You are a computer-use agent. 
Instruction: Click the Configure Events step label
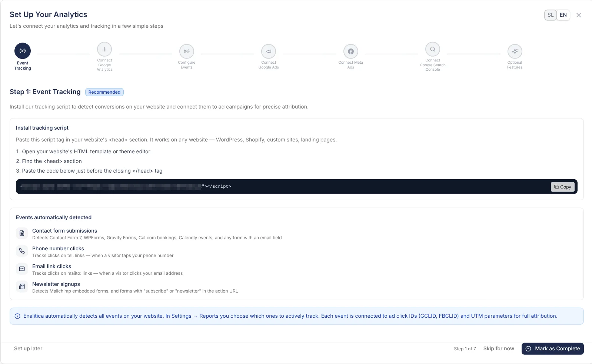tap(187, 65)
